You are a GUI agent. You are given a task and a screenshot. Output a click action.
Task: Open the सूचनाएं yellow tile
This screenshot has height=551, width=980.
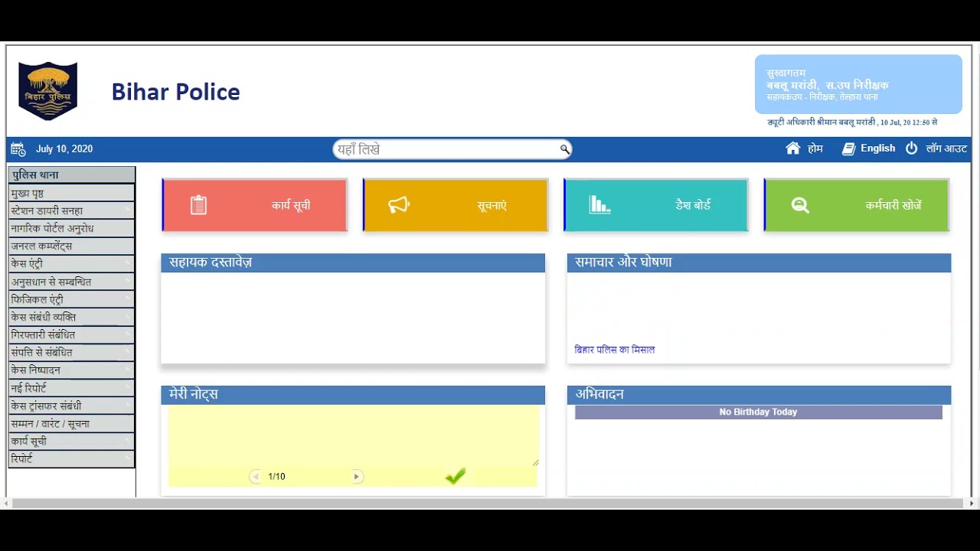pyautogui.click(x=455, y=205)
